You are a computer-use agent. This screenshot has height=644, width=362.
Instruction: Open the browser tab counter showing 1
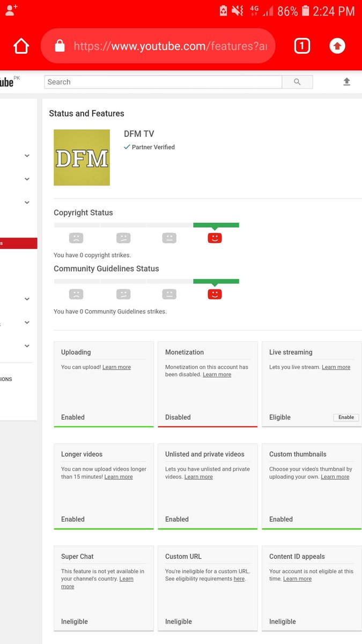(x=302, y=47)
